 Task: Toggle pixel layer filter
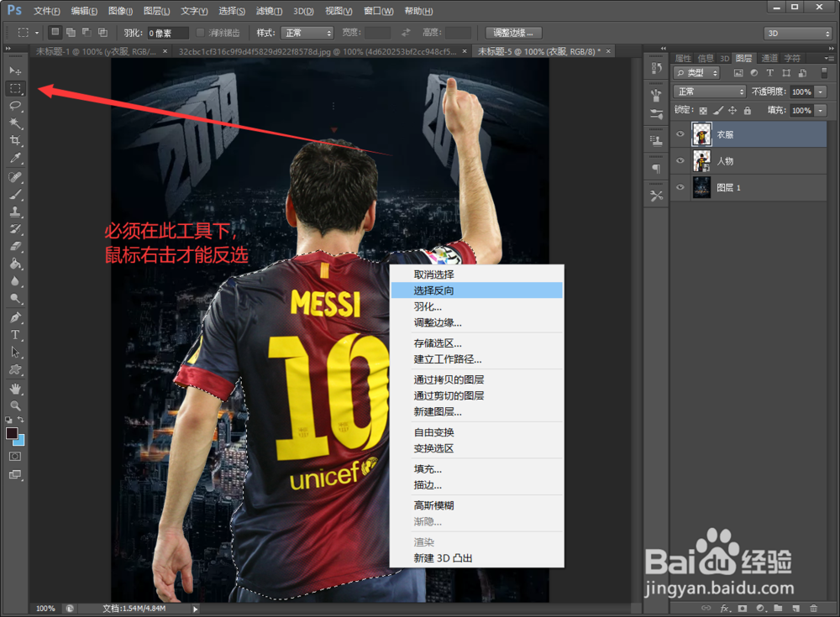coord(738,73)
